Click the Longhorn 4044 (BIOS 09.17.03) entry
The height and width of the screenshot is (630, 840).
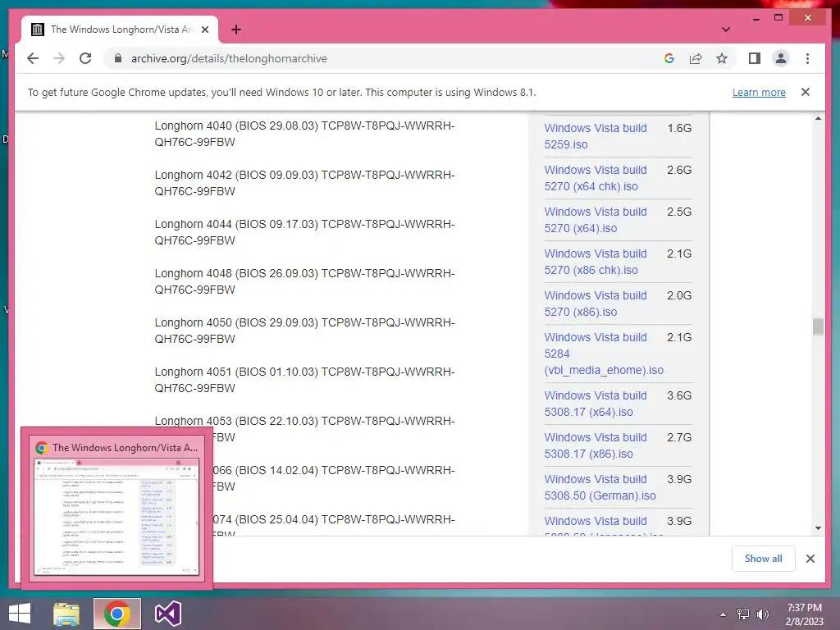click(x=304, y=232)
